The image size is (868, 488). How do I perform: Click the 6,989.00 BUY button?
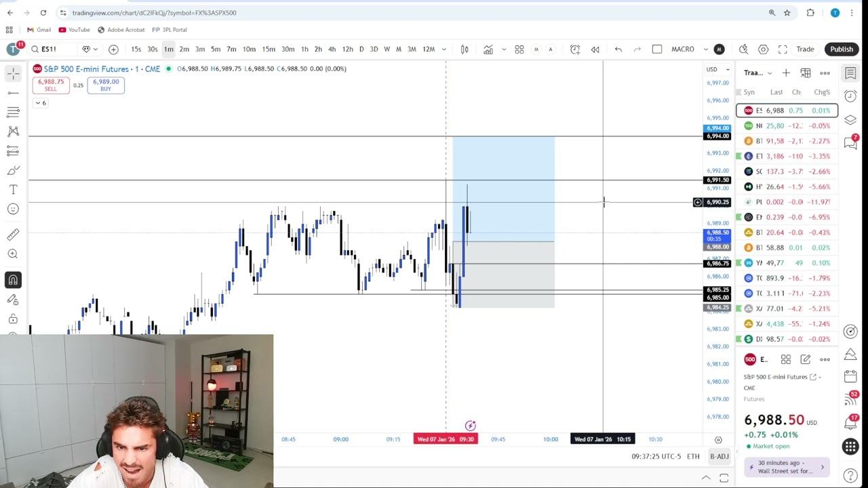(x=106, y=85)
